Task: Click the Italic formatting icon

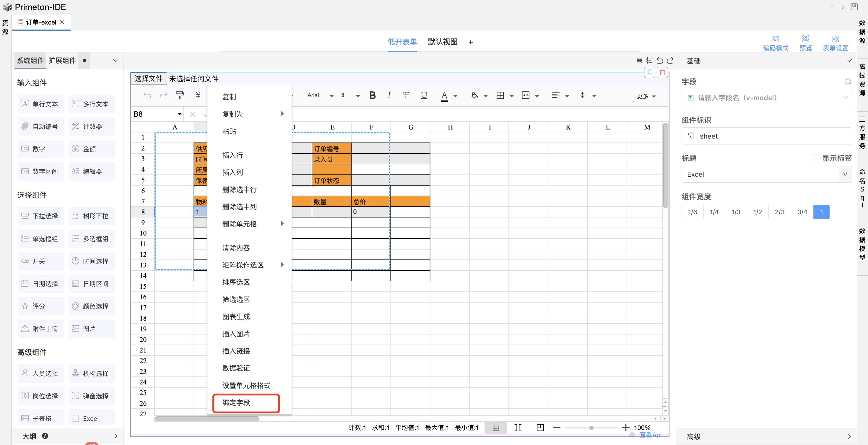Action: (389, 95)
